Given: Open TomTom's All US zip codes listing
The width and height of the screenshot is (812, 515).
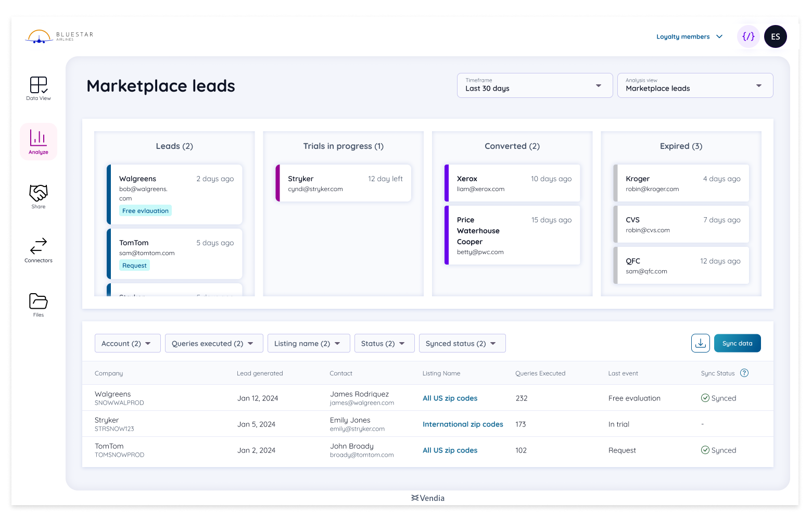Looking at the screenshot, I should tap(450, 450).
